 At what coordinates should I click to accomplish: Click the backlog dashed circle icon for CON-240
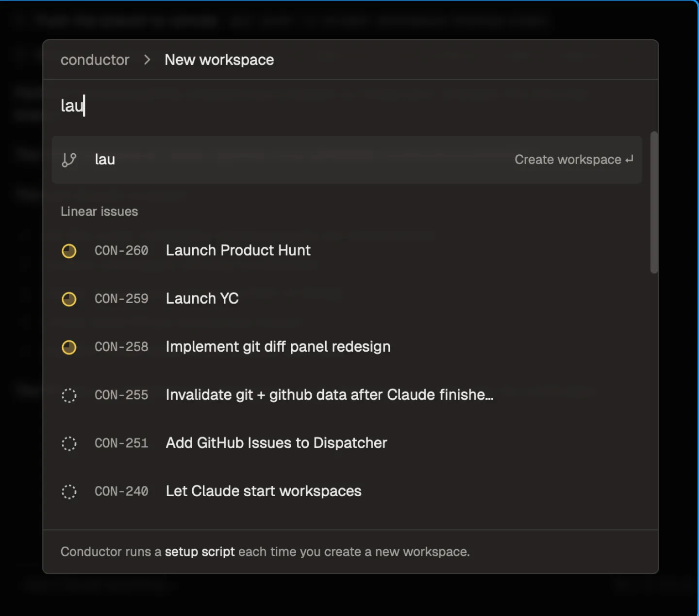69,491
